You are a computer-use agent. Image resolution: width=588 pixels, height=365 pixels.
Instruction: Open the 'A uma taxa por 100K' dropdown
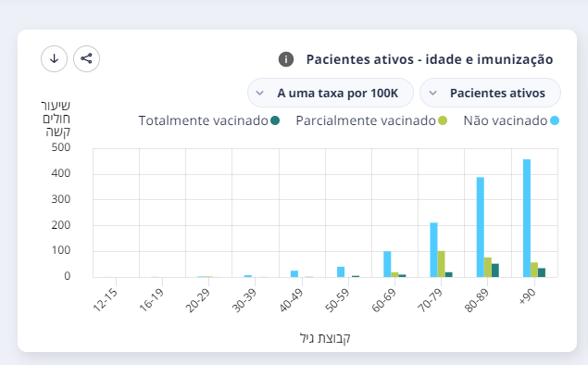point(331,93)
